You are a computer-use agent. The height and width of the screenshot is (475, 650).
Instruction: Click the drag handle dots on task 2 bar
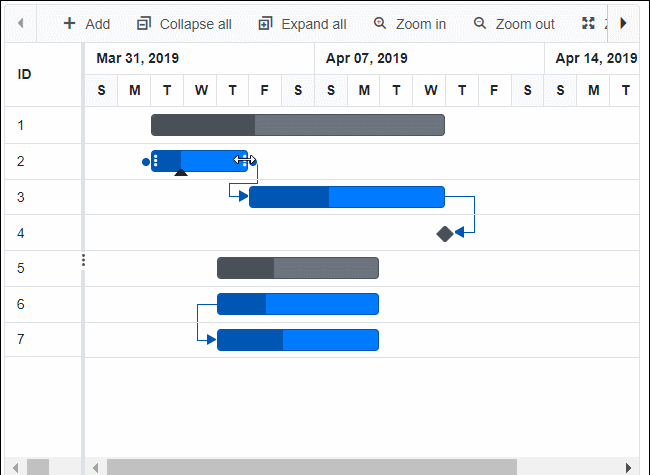[156, 160]
